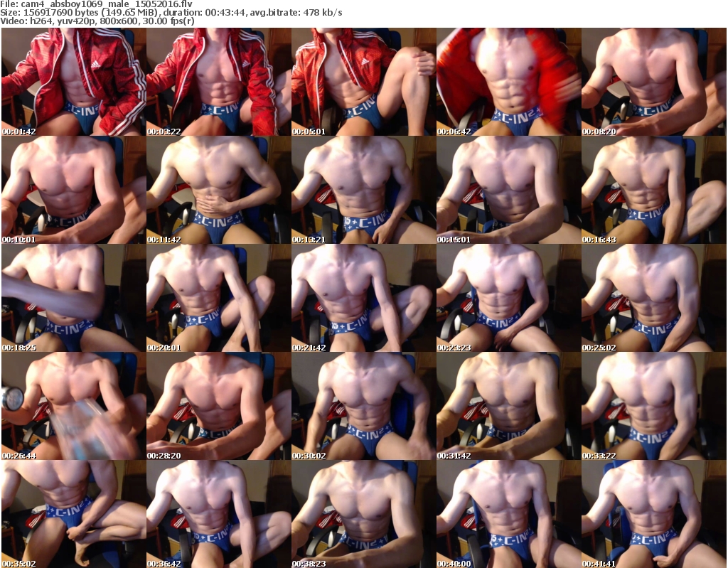Select the frame at 00:18:25
This screenshot has height=568, width=728.
74,298
